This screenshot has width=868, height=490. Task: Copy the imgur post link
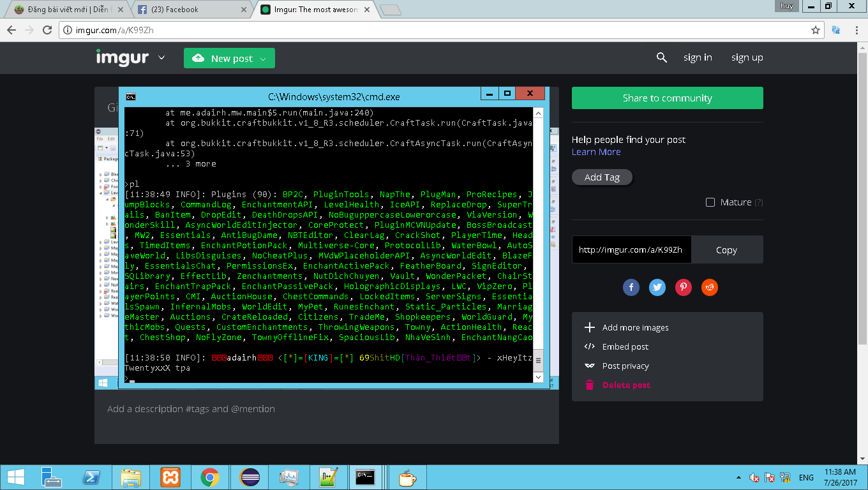tap(726, 250)
